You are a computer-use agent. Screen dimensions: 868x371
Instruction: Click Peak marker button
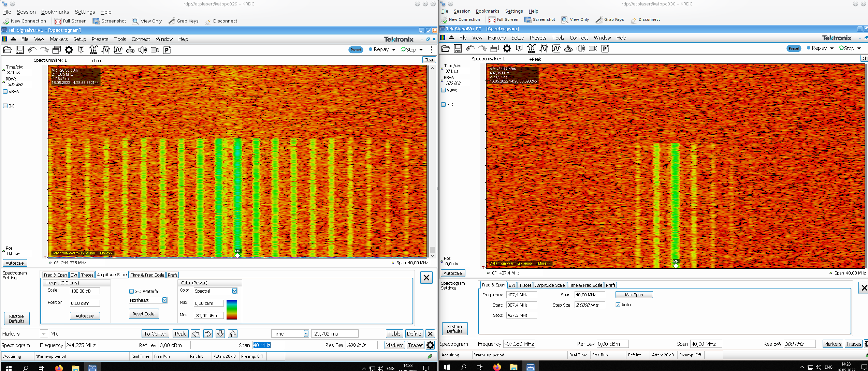pos(180,334)
